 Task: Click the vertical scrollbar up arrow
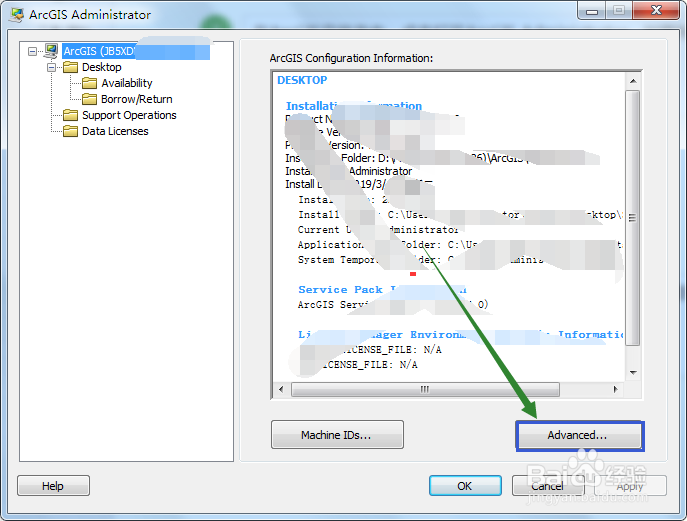point(633,81)
